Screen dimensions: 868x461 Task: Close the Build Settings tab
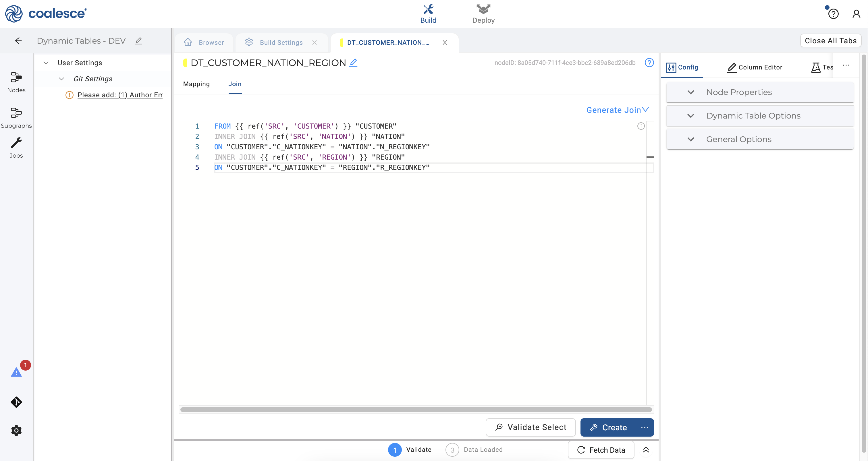coord(315,42)
